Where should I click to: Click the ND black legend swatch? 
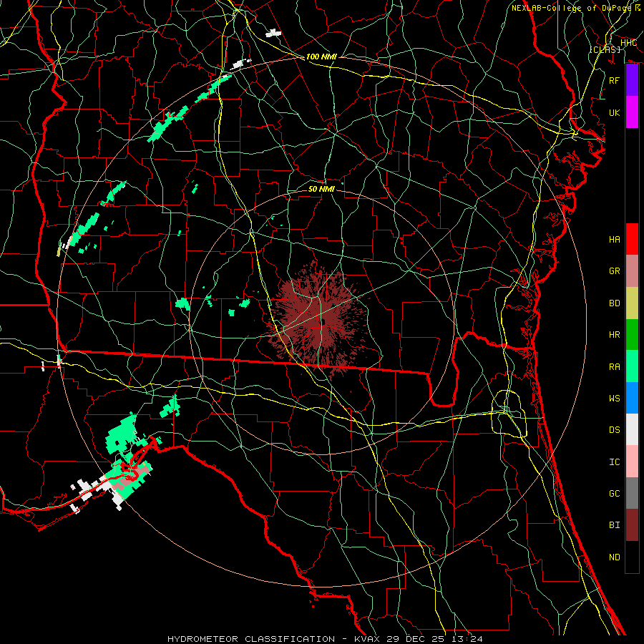[632, 557]
